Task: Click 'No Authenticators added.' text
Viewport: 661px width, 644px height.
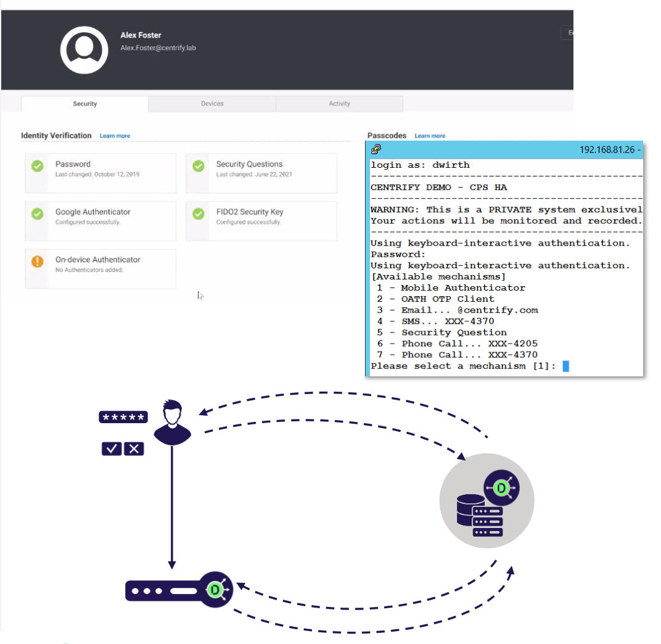Action: (89, 270)
